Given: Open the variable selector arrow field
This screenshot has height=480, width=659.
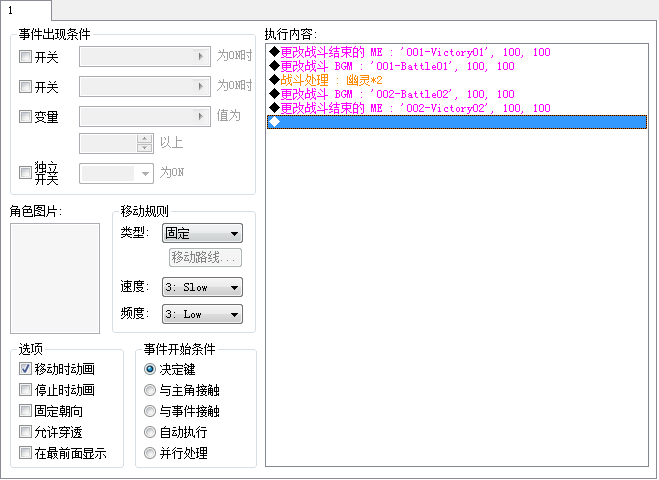Looking at the screenshot, I should click(x=145, y=116).
